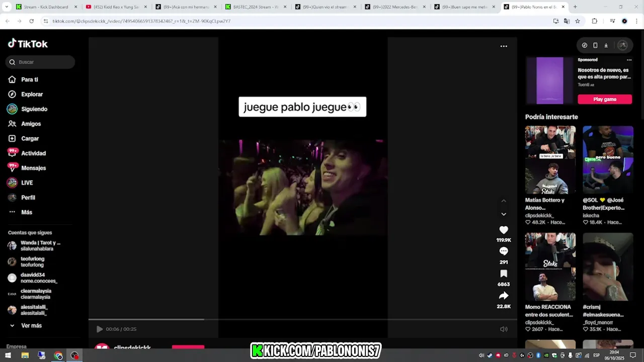Switch to BASTEC_2024 Stream tab
The image size is (644, 362).
click(x=256, y=7)
